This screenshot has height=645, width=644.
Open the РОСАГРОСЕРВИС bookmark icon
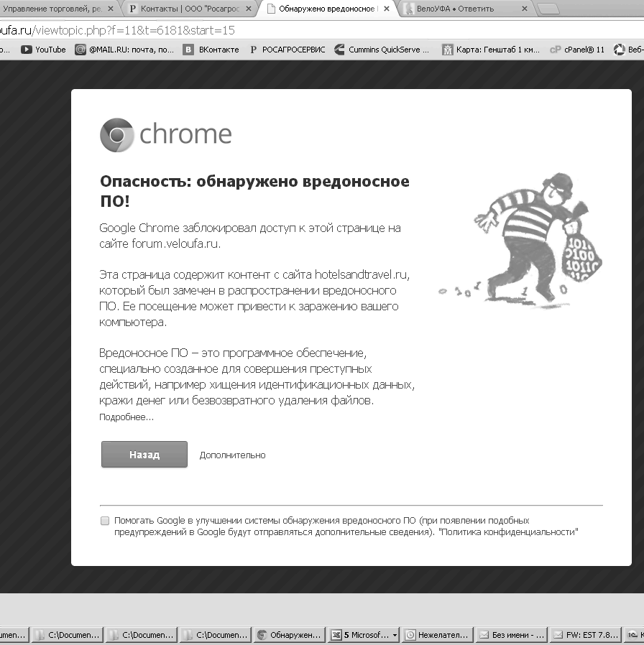point(254,50)
